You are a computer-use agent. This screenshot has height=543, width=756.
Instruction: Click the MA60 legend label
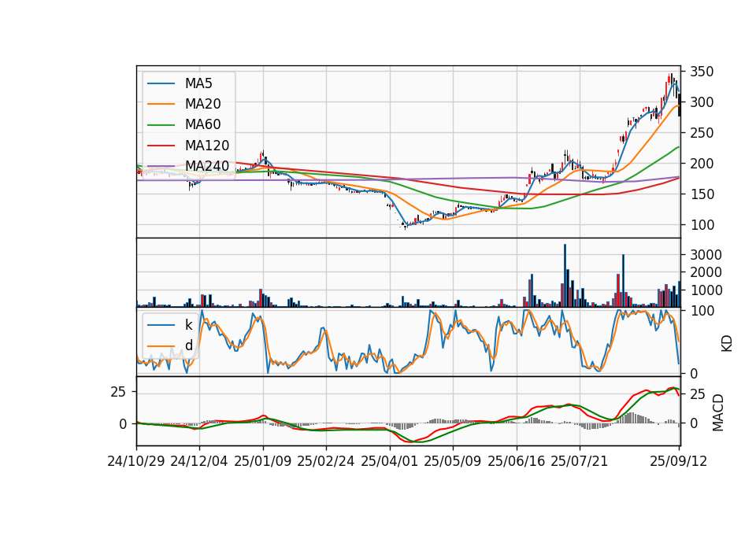click(x=202, y=124)
